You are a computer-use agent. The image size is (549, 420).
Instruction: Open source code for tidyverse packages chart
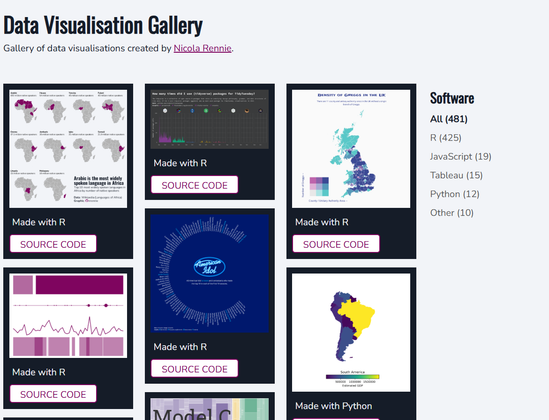195,185
